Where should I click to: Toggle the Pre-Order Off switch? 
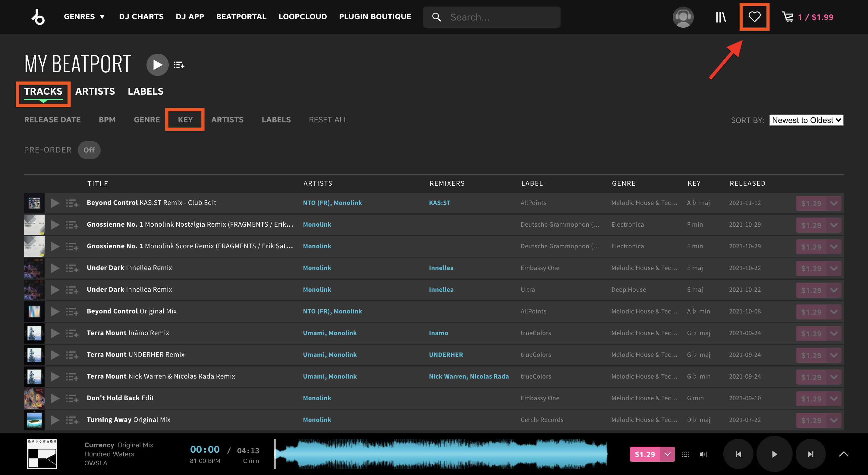point(89,150)
